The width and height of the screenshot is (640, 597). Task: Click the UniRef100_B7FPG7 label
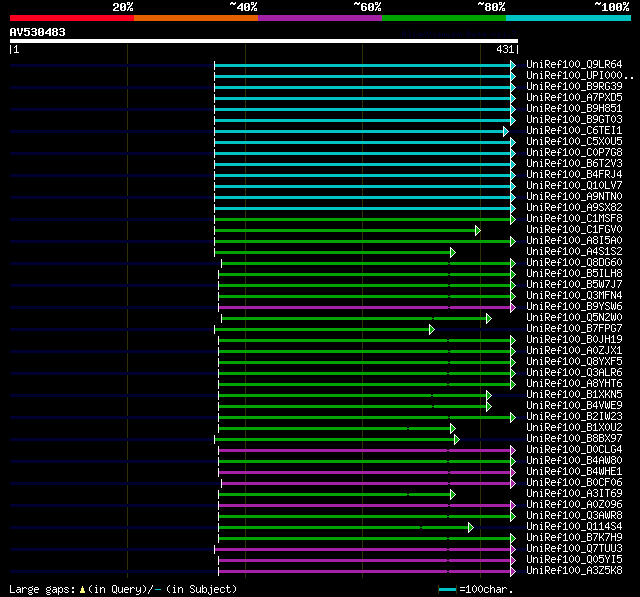pos(574,329)
